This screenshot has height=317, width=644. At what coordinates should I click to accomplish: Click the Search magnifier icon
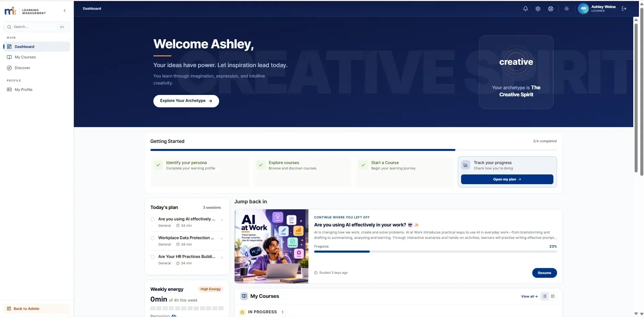(9, 27)
